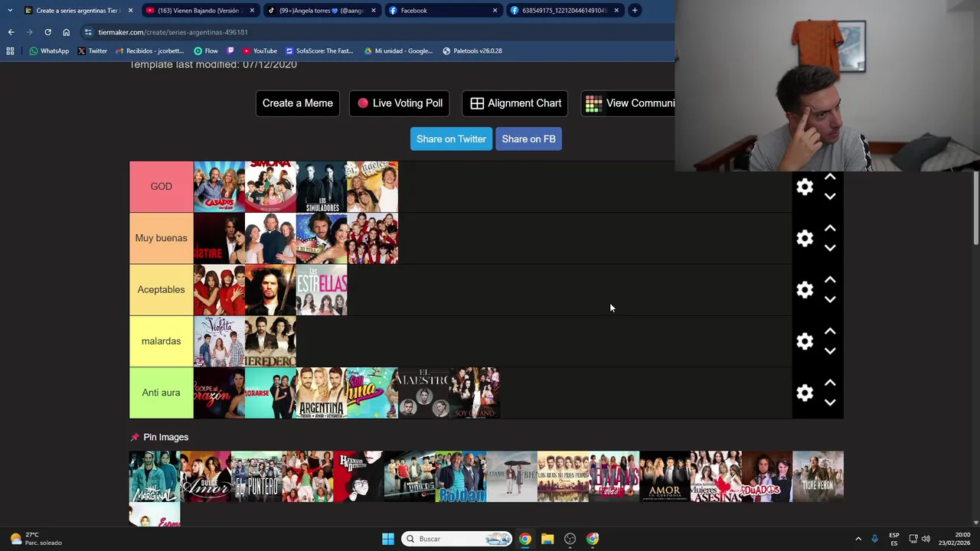This screenshot has width=980, height=551.
Task: Pick Tigre Verón from image pool
Action: [818, 477]
